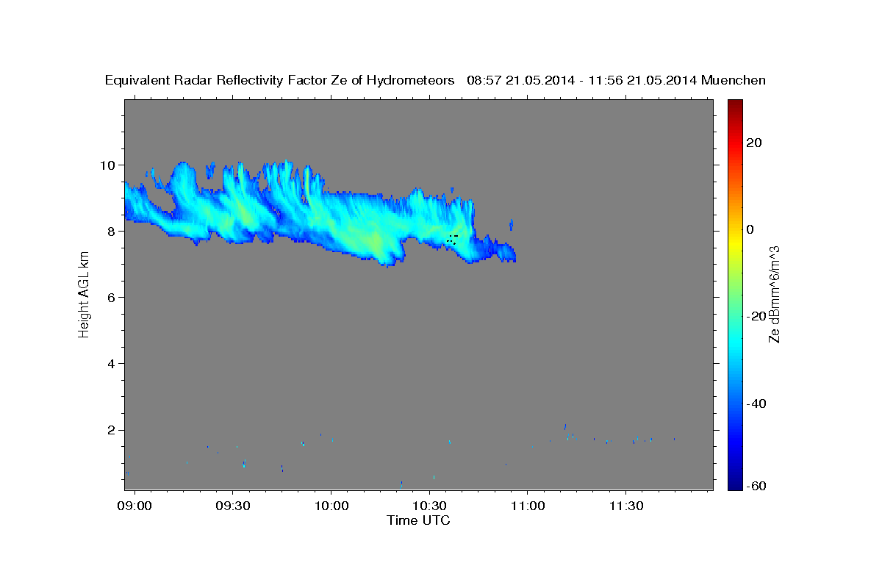Click the height tick label '2'

click(x=112, y=430)
